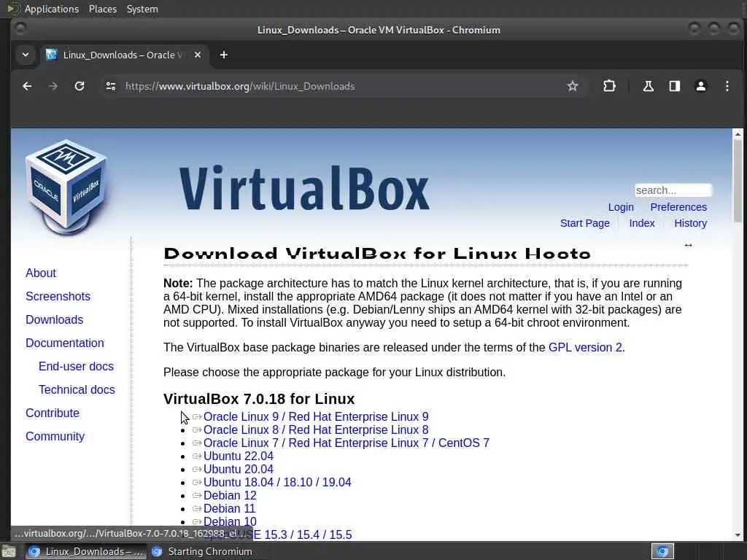747x560 pixels.
Task: Open the Preferences link
Action: pyautogui.click(x=678, y=207)
